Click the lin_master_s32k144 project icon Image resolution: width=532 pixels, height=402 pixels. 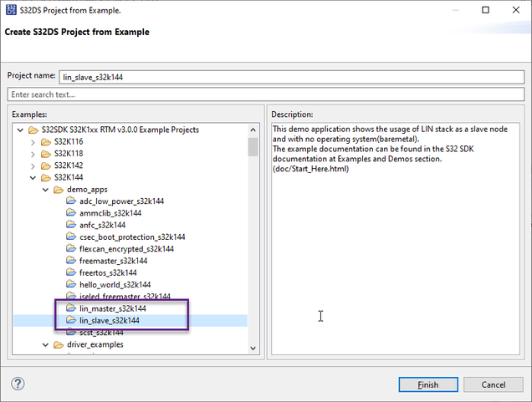click(71, 308)
